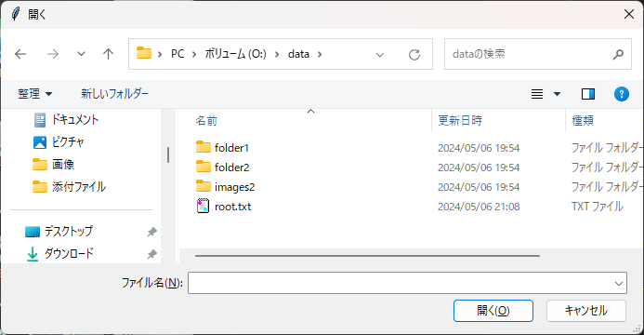Change view layout with list icon
The width and height of the screenshot is (644, 335).
(537, 94)
